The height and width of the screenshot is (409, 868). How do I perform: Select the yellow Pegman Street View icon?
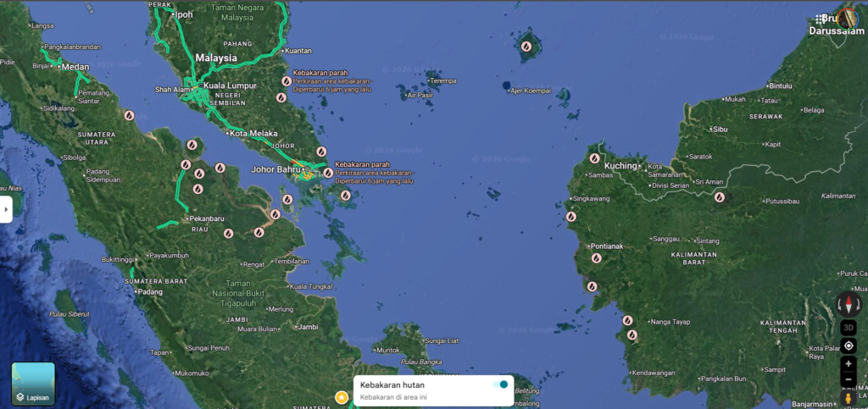849,397
